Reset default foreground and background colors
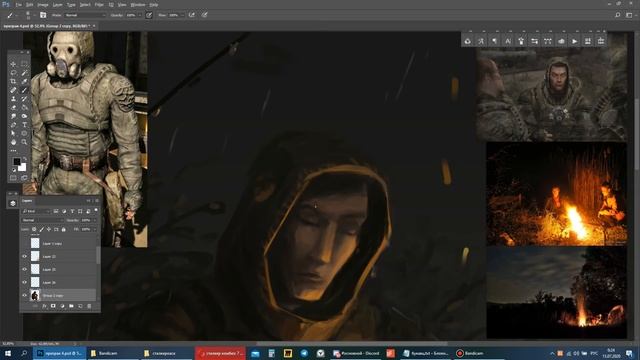640x360 pixels. (14, 170)
